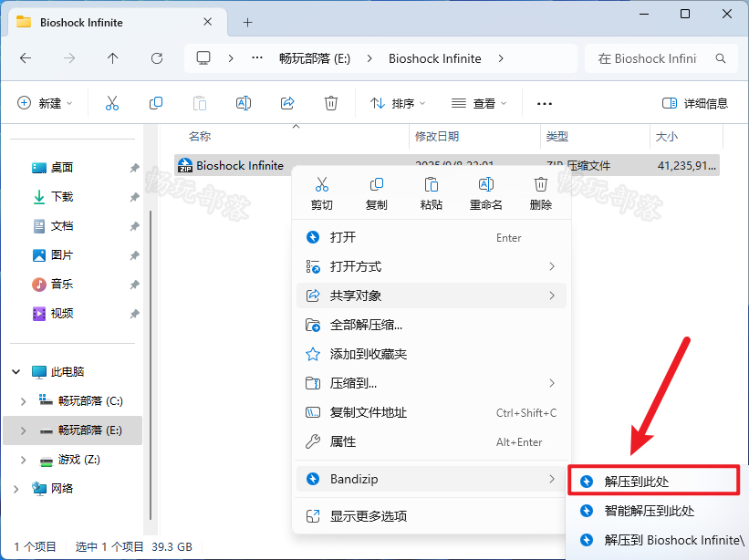Click 剪切 in the context menu
Image resolution: width=749 pixels, height=560 pixels.
click(322, 194)
